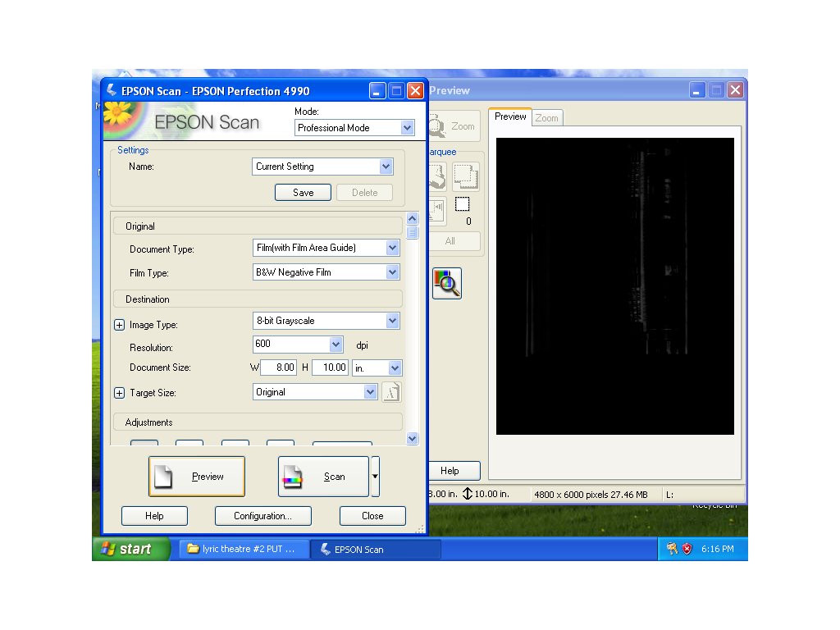Click the 10.00 in. height status readout
This screenshot has height=630, width=840.
[486, 494]
